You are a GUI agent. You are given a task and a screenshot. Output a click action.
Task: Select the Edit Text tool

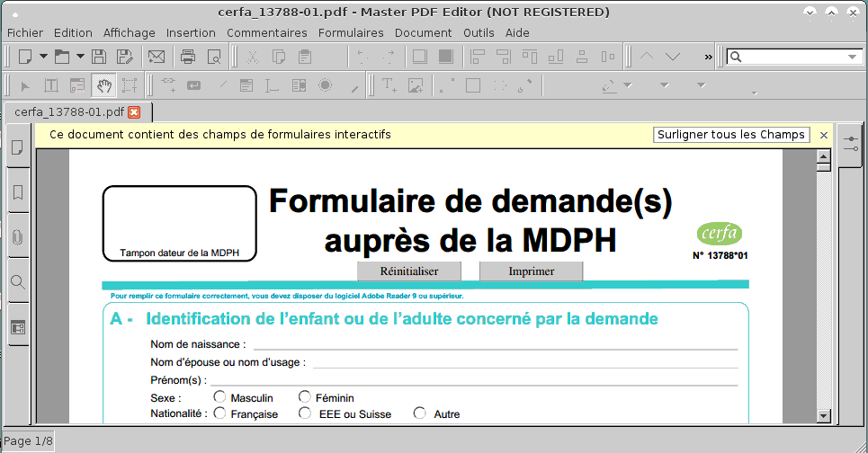click(x=51, y=85)
